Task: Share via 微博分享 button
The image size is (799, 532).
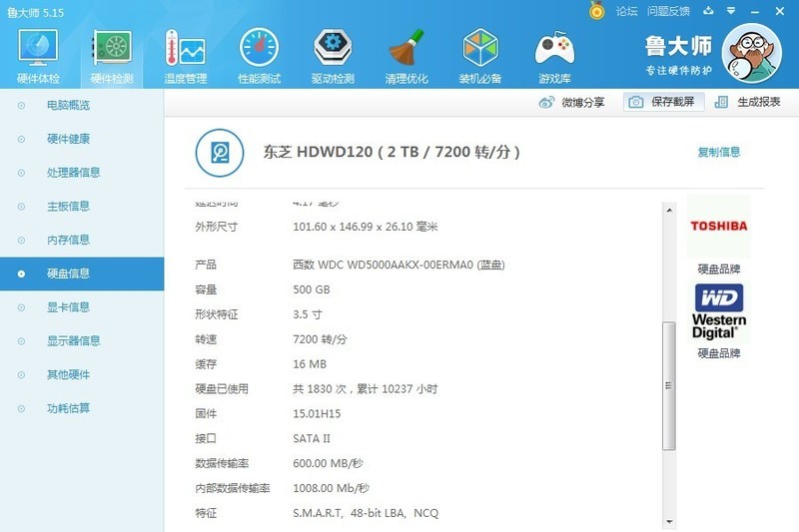Action: pos(571,103)
